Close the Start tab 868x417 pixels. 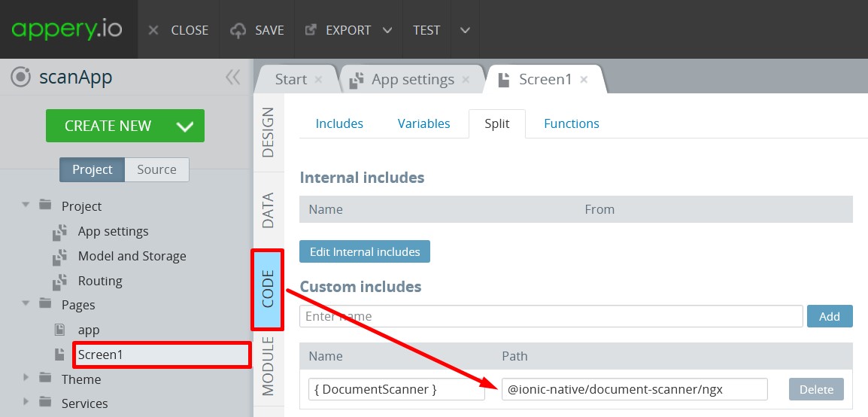point(317,80)
